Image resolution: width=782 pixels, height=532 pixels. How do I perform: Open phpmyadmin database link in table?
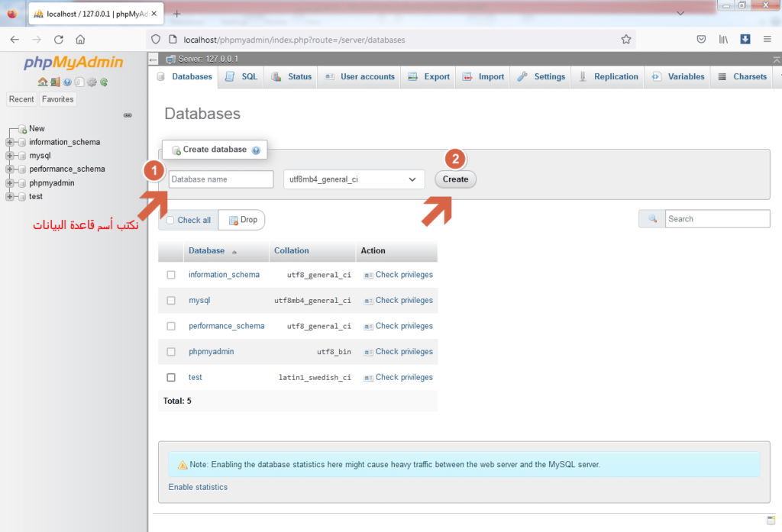211,352
